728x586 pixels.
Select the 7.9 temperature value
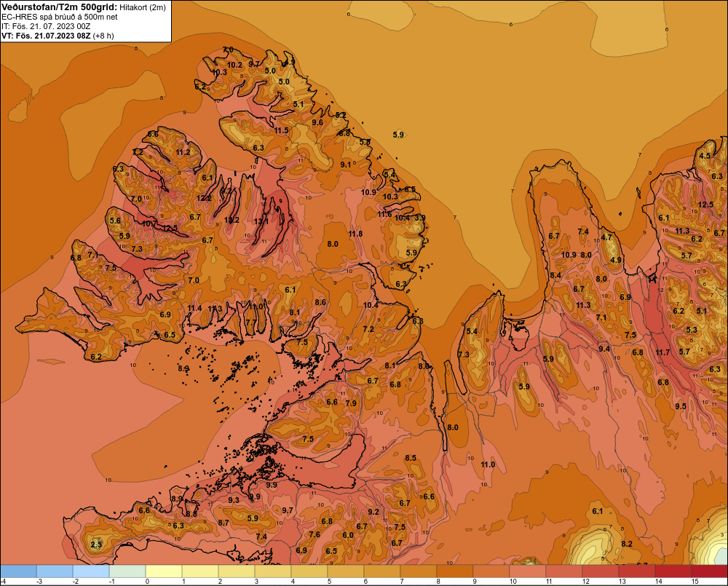click(x=351, y=403)
